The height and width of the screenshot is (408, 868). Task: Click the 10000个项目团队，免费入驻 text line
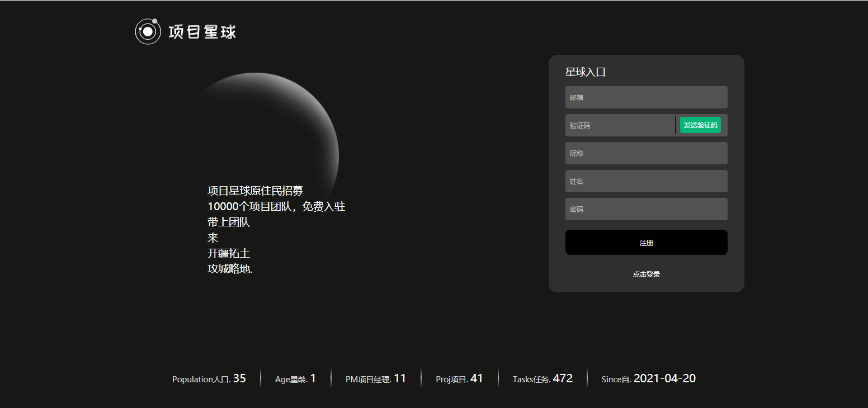click(276, 206)
